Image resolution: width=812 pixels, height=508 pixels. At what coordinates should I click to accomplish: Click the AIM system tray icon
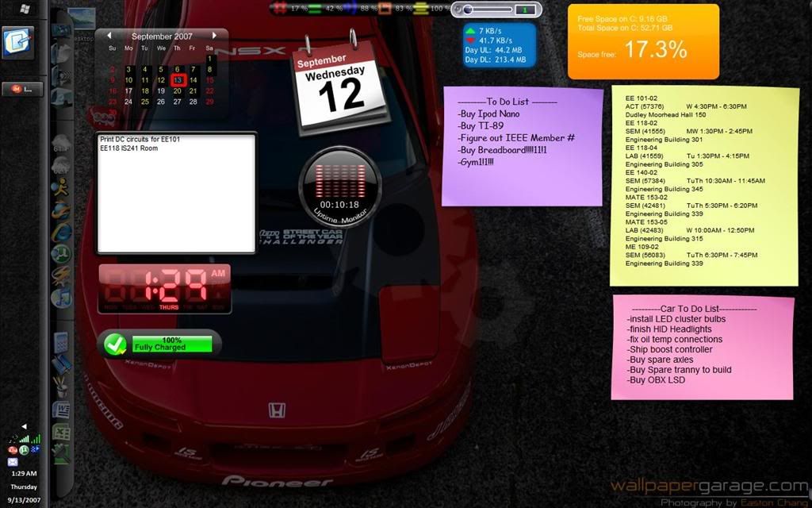tap(13, 450)
